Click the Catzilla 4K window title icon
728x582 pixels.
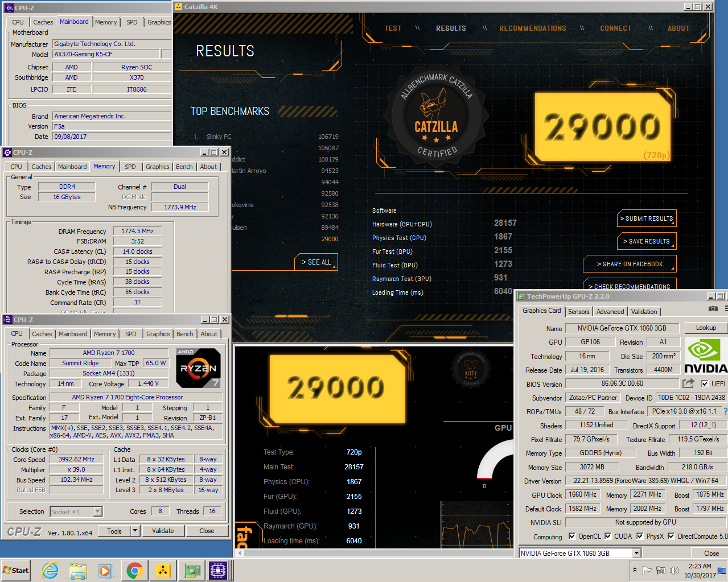click(x=179, y=7)
